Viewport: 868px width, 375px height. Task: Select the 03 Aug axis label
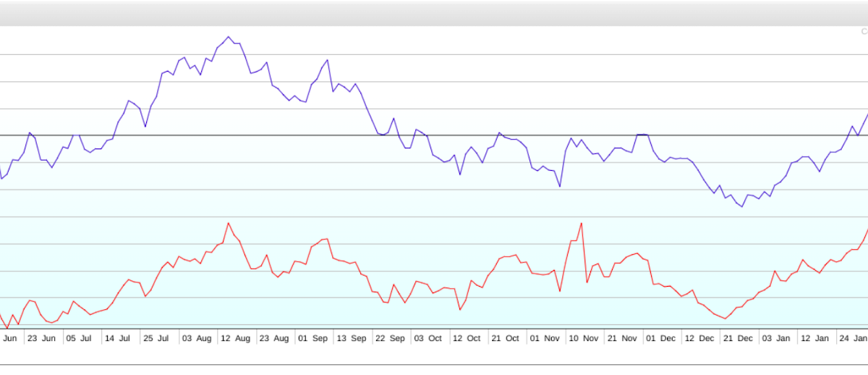click(196, 338)
